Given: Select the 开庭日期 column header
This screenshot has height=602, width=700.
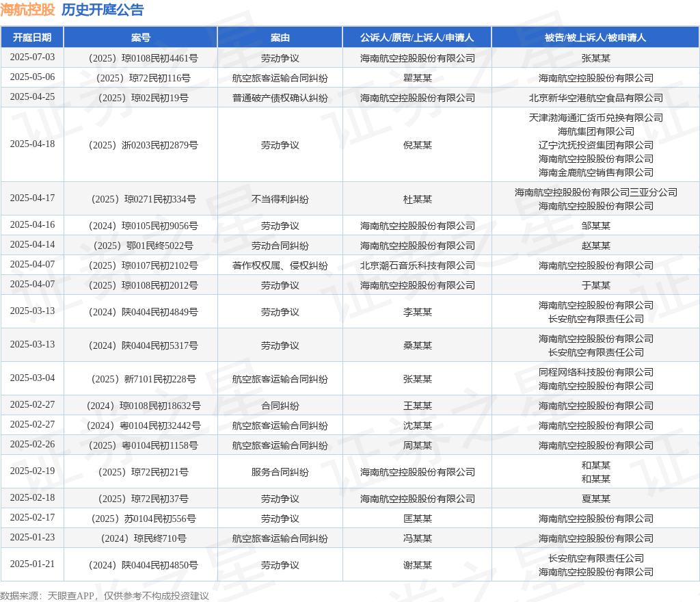Looking at the screenshot, I should [32, 38].
